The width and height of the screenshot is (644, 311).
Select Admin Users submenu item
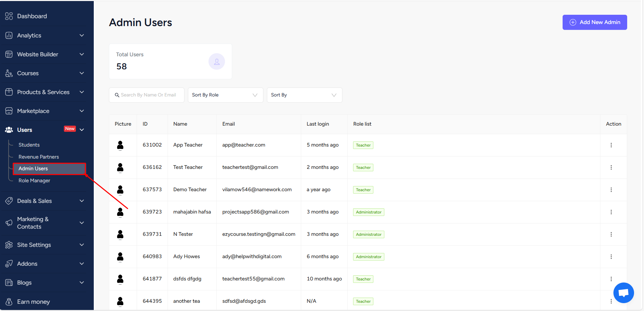point(49,169)
